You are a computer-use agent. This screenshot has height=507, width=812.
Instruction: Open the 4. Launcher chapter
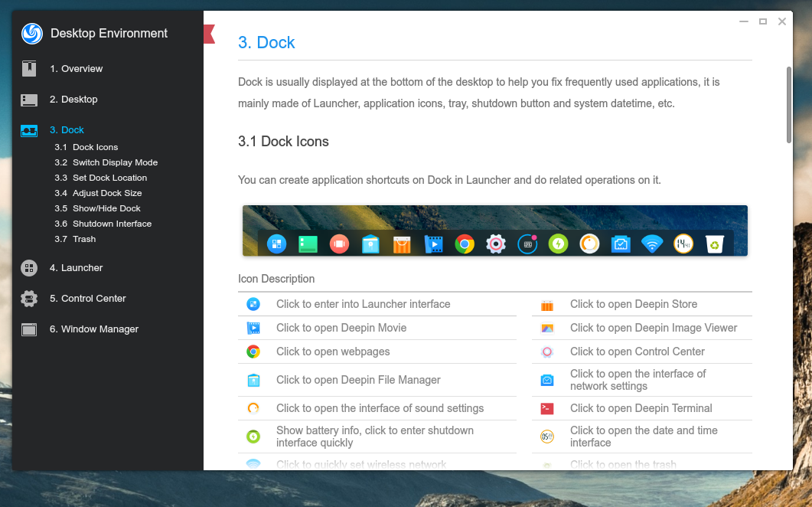(x=76, y=267)
